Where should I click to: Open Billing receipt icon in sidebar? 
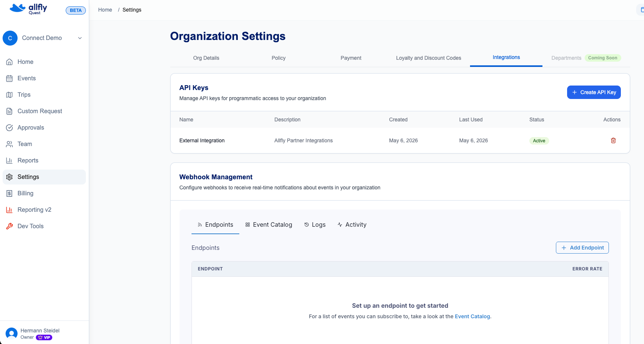pyautogui.click(x=10, y=193)
